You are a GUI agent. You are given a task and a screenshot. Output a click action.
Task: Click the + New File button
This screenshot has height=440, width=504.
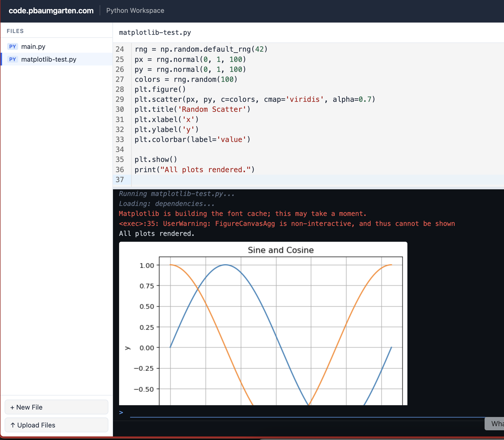(x=56, y=407)
